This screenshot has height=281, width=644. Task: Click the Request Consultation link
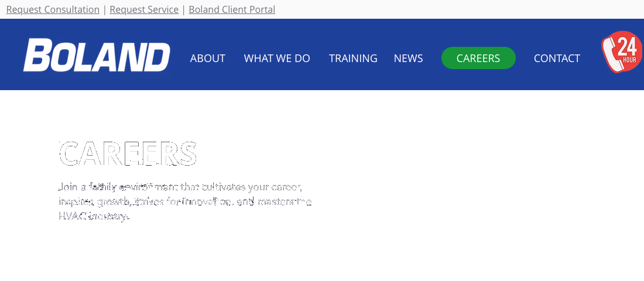click(x=53, y=9)
